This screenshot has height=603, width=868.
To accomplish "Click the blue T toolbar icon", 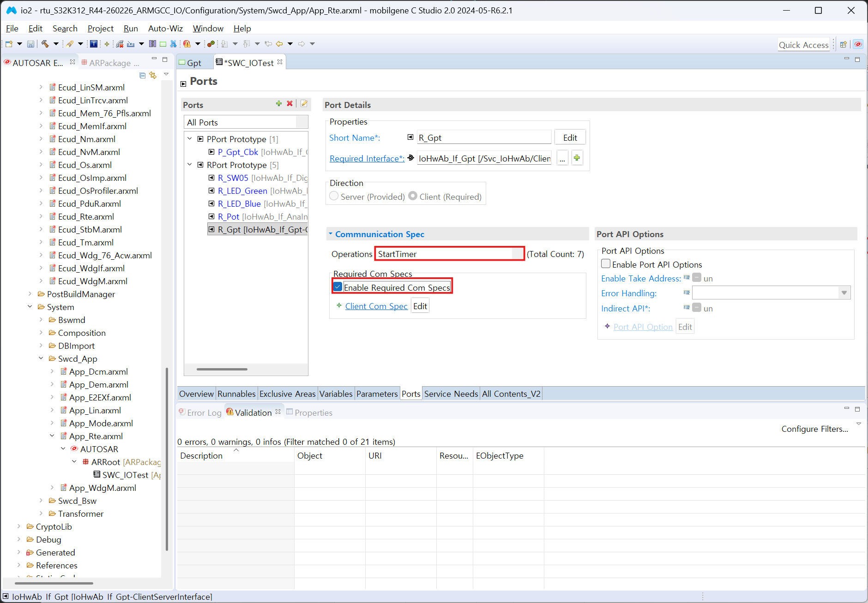I will (x=94, y=44).
